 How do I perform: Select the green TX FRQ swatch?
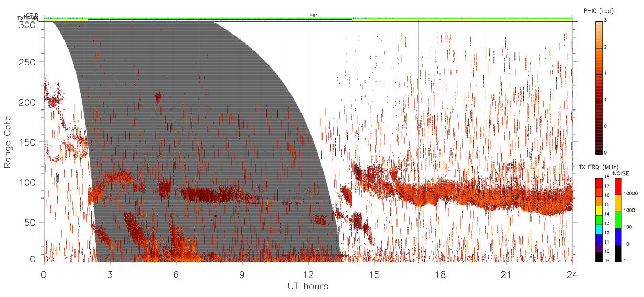click(x=598, y=219)
